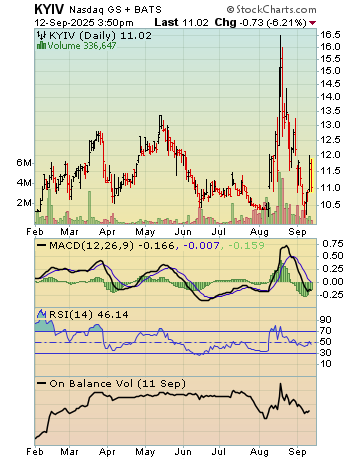
Task: Select the price bar icon next to KYIV (Daily)
Action: (x=42, y=35)
